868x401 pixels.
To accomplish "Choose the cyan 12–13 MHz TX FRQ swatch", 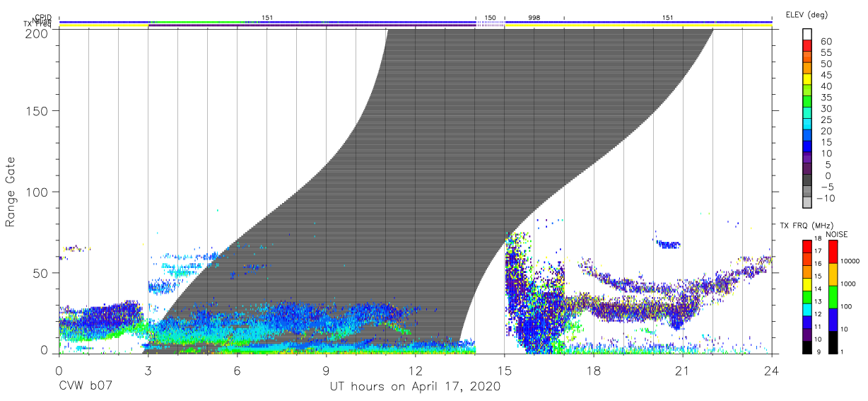I will click(808, 309).
